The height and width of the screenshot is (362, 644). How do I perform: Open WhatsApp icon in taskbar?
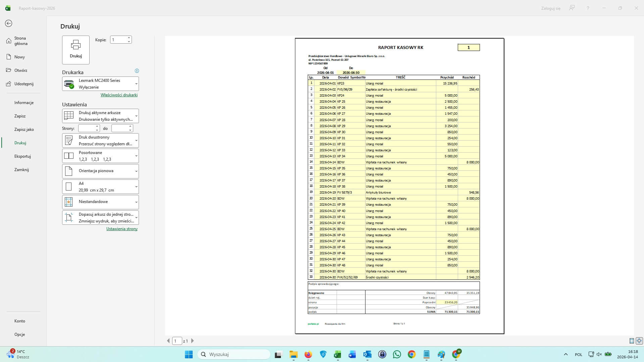click(x=397, y=354)
